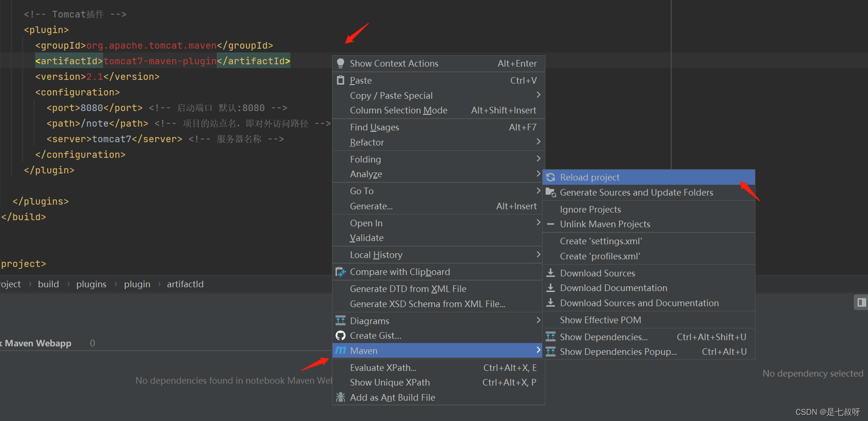
Task: Click the path value /note
Action: (x=95, y=123)
